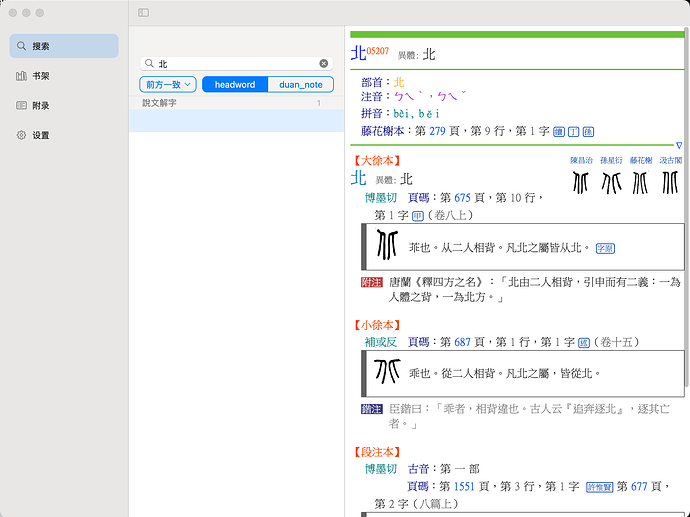690x517 pixels.
Task: Click the 拼音 pronunciation line bèi, běi
Action: pos(400,113)
